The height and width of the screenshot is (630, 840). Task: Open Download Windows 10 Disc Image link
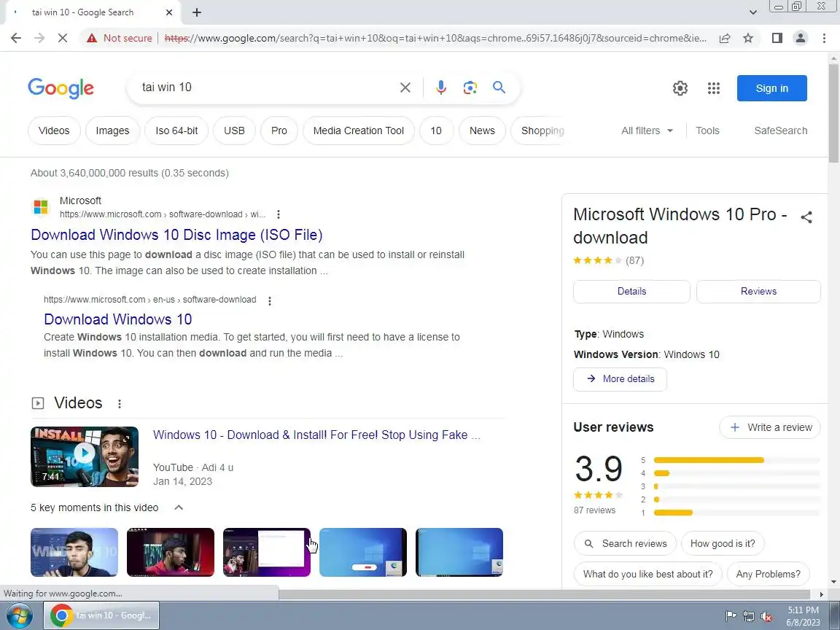[176, 235]
